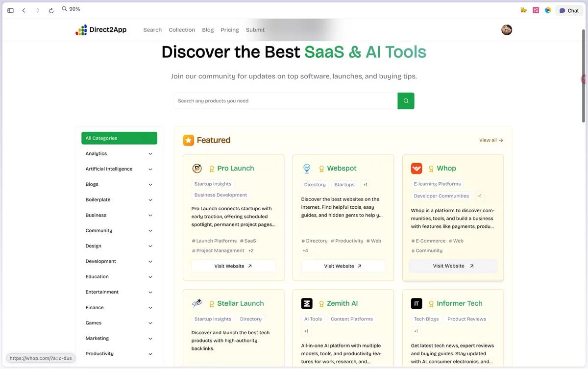Screen dimensions: 588x369
Task: Click the Informer Tech logo icon
Action: pyautogui.click(x=416, y=304)
